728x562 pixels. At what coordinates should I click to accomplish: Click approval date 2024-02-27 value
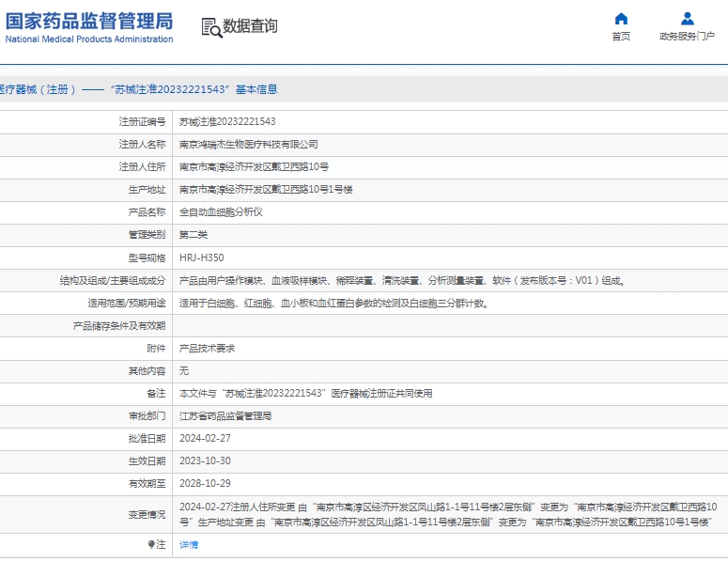pyautogui.click(x=205, y=439)
